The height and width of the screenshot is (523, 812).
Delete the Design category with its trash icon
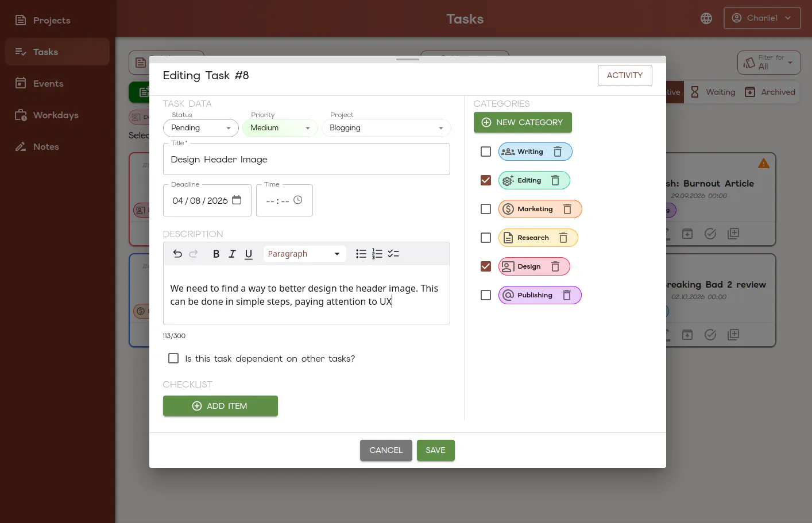[x=555, y=266]
